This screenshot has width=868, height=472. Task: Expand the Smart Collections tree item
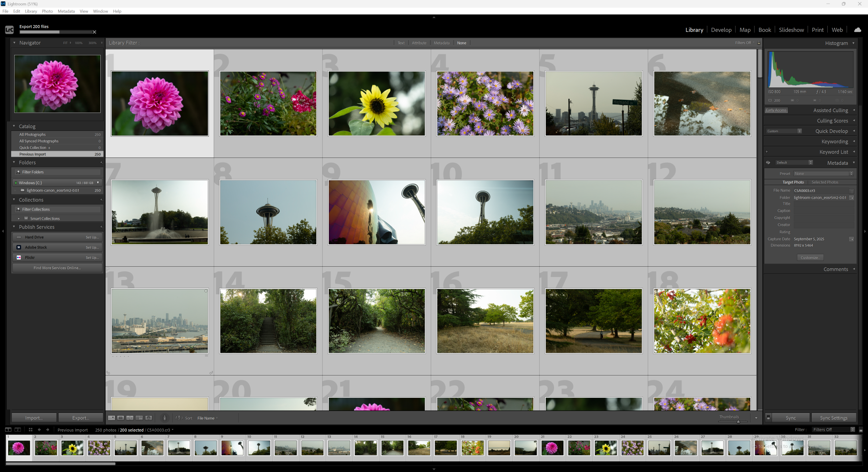tap(19, 219)
